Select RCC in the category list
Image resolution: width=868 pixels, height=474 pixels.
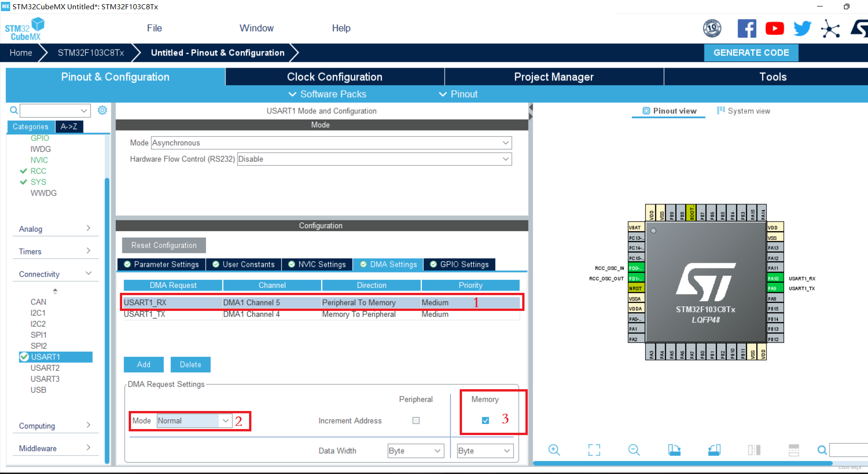tap(38, 171)
